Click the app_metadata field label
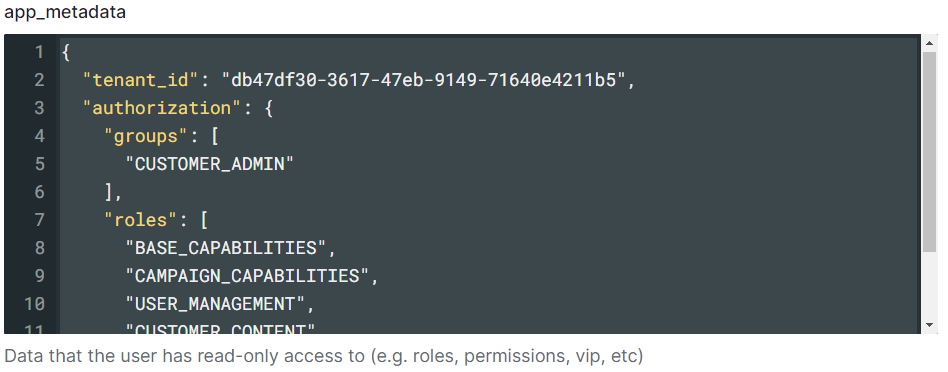This screenshot has width=948, height=372. click(65, 12)
